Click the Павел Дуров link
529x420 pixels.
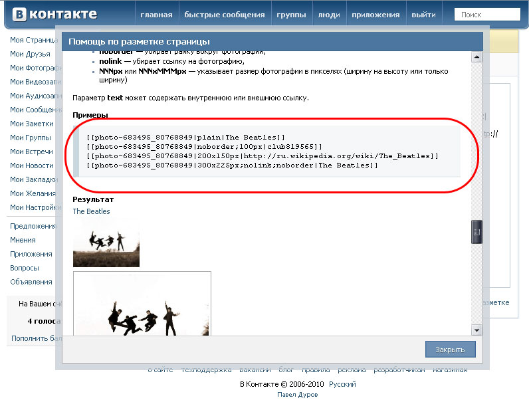pyautogui.click(x=298, y=394)
